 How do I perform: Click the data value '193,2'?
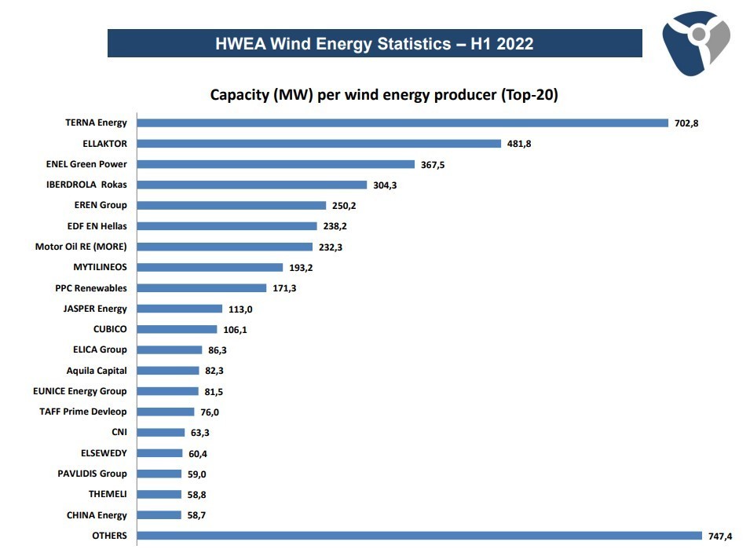(301, 268)
